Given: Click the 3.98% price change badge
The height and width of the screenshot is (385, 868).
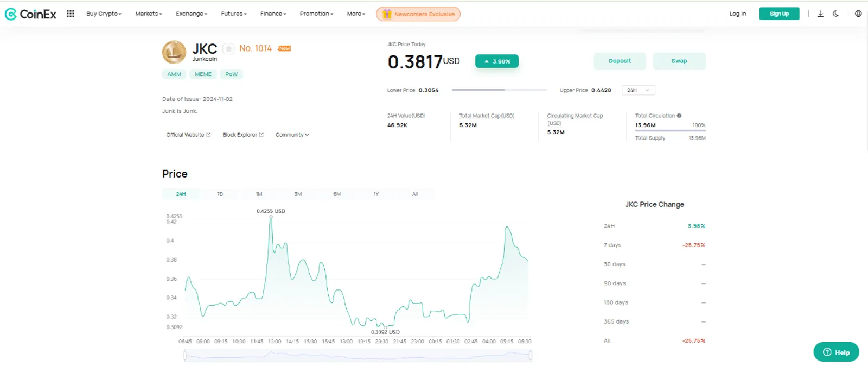Looking at the screenshot, I should point(497,61).
